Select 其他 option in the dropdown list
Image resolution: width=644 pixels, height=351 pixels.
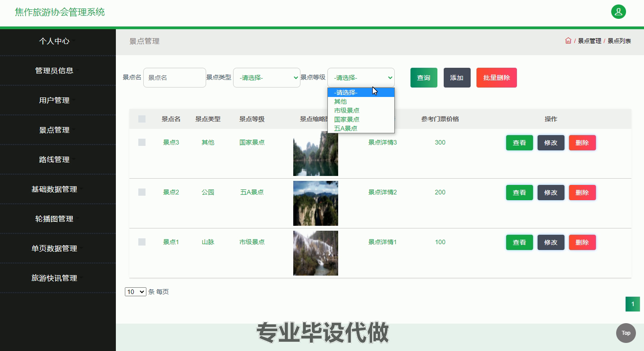361,101
